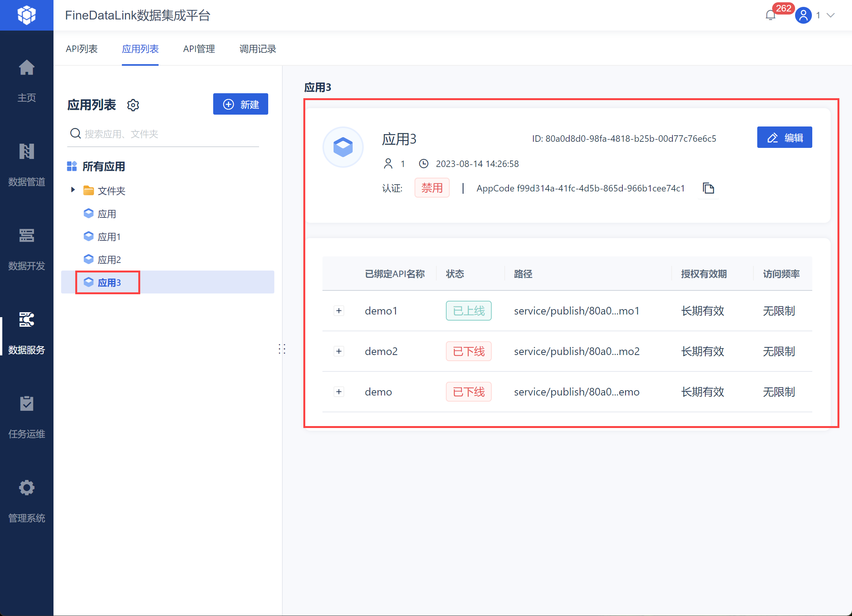Expand the demo1 API row
The height and width of the screenshot is (616, 852).
click(x=339, y=311)
